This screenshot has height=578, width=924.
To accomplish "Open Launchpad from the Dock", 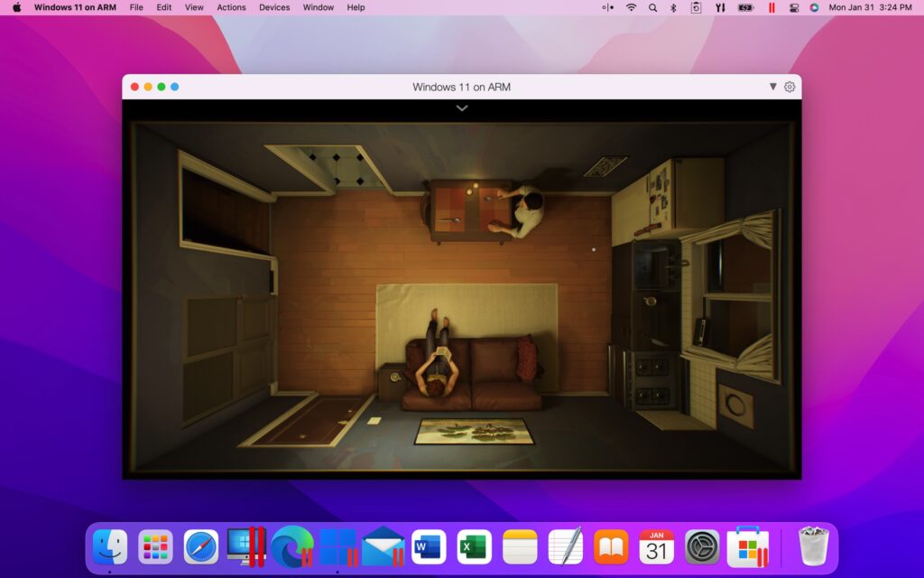I will [155, 546].
